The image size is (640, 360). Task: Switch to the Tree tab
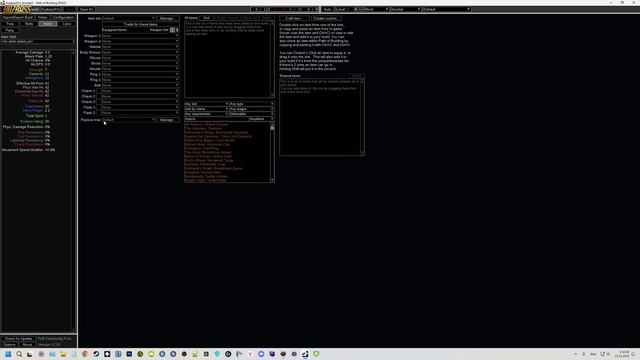point(10,24)
